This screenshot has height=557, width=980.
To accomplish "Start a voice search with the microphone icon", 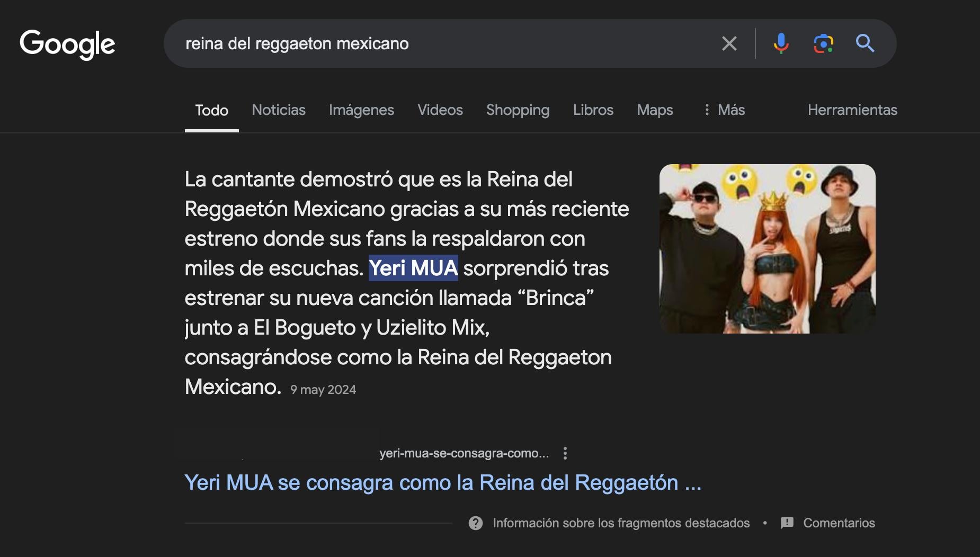I will (781, 43).
